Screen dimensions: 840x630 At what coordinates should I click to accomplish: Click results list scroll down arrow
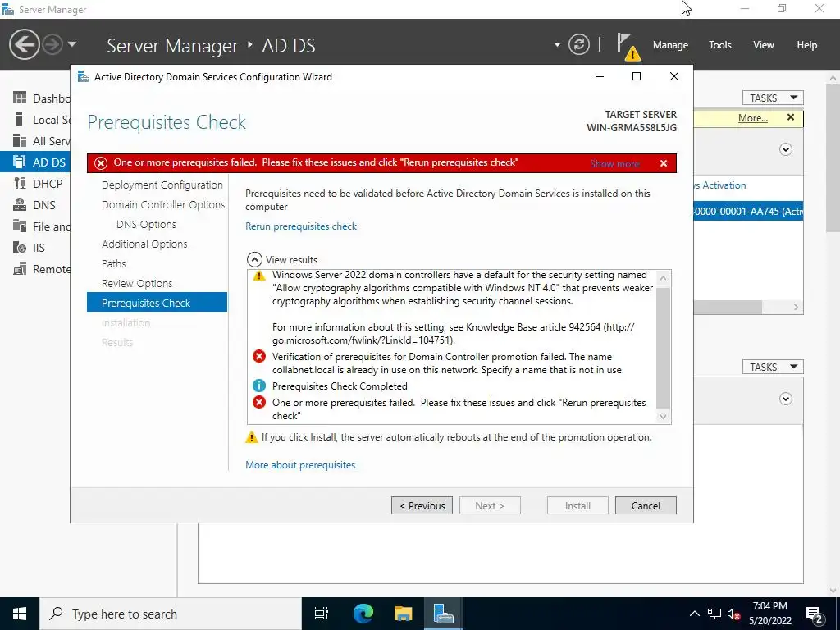point(663,416)
